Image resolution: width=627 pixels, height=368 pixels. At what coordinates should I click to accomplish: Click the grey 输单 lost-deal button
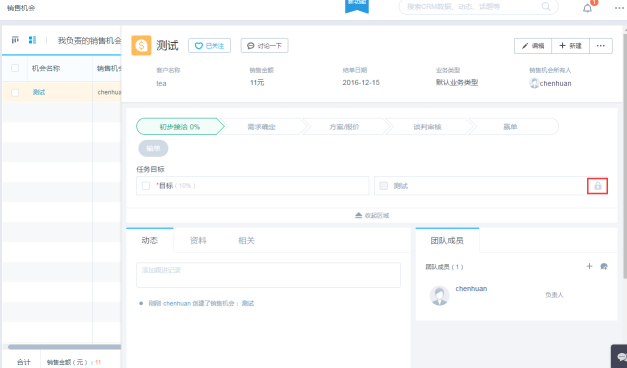pyautogui.click(x=153, y=148)
